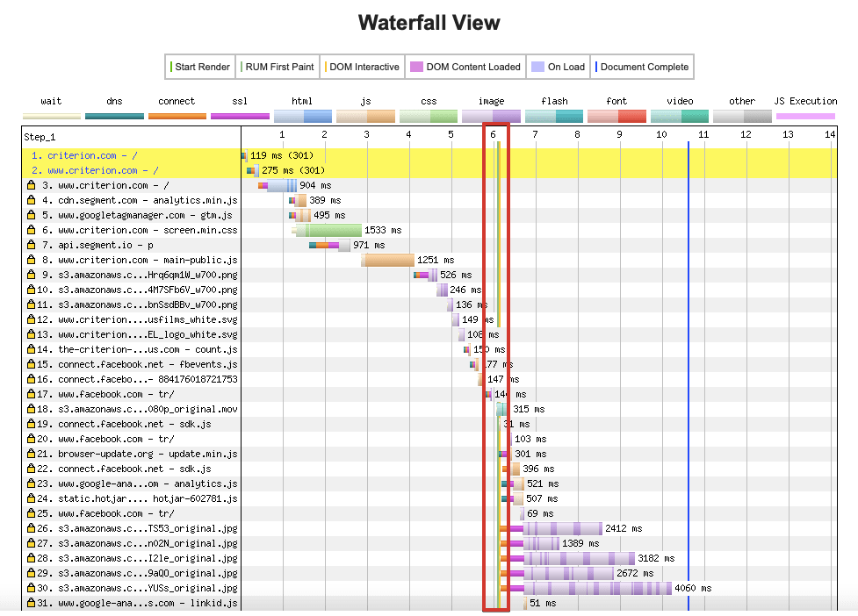Click the 10 second mark on the time axis

[661, 134]
